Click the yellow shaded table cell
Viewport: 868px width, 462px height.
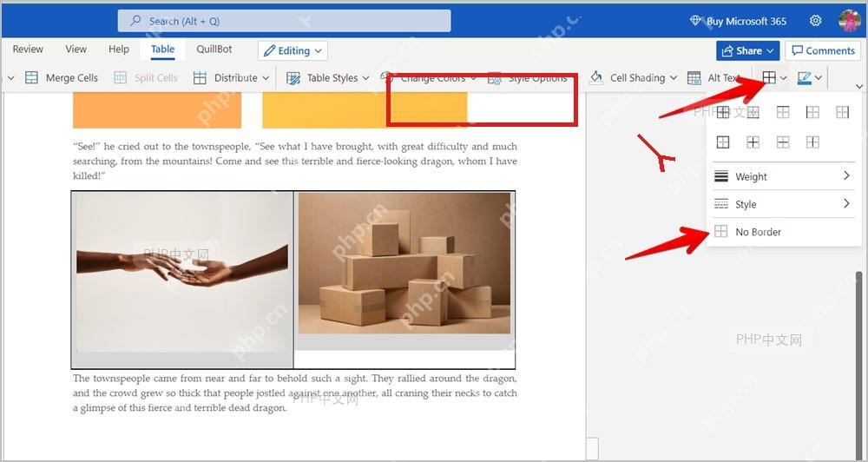365,109
